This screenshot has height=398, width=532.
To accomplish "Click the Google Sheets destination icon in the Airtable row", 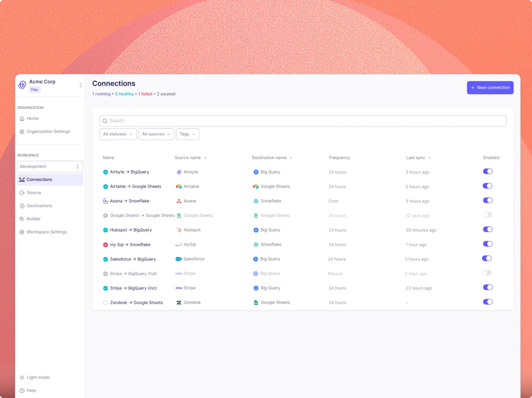I will click(256, 187).
